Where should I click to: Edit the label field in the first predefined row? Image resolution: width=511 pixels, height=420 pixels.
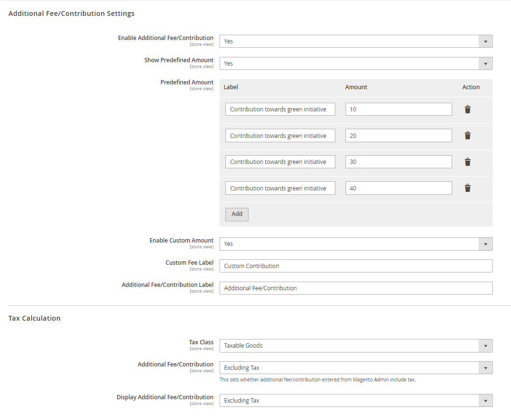(x=280, y=109)
